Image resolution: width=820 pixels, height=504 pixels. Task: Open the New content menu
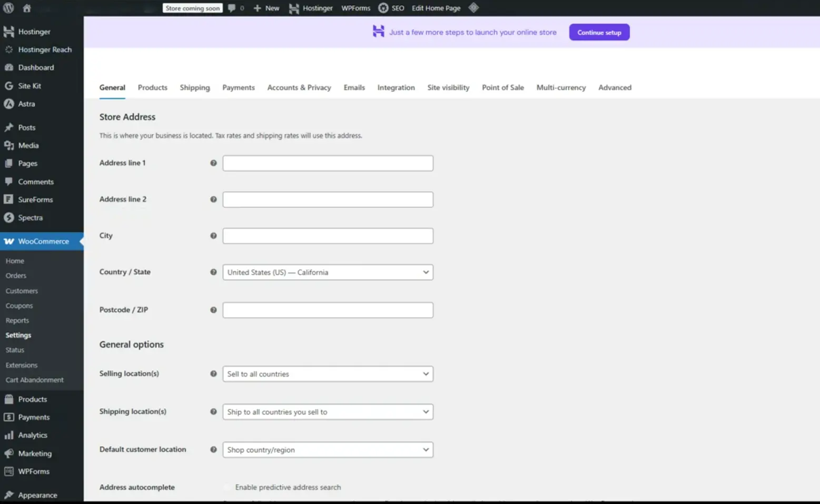point(266,8)
